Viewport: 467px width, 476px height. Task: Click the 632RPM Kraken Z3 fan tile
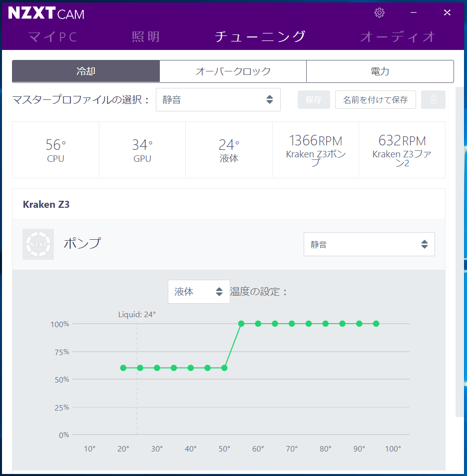click(402, 150)
